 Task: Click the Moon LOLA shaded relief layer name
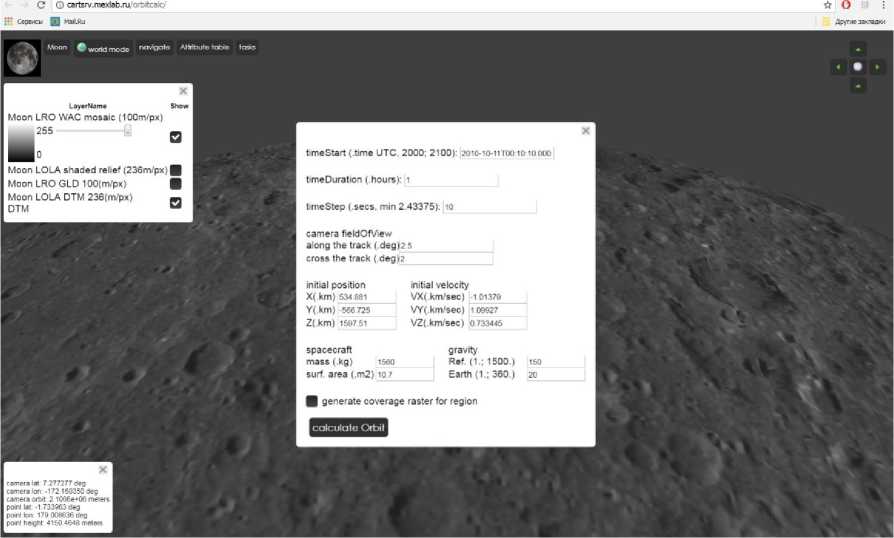pyautogui.click(x=88, y=170)
